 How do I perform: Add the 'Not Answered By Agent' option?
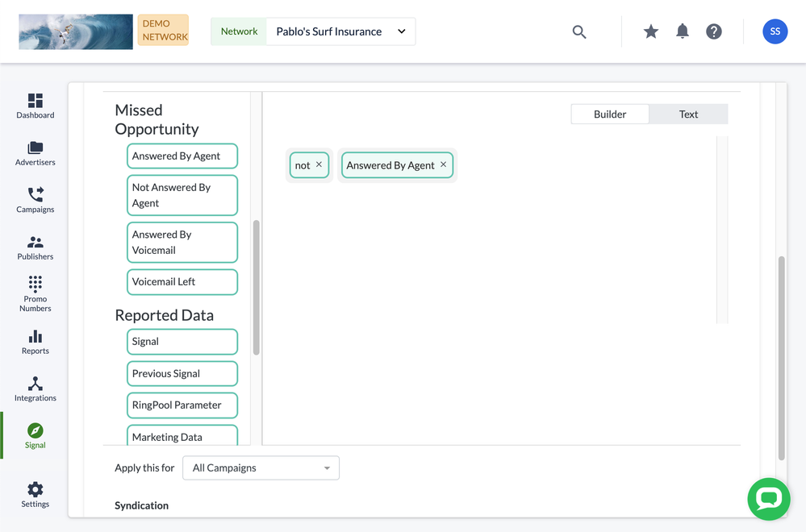click(182, 195)
